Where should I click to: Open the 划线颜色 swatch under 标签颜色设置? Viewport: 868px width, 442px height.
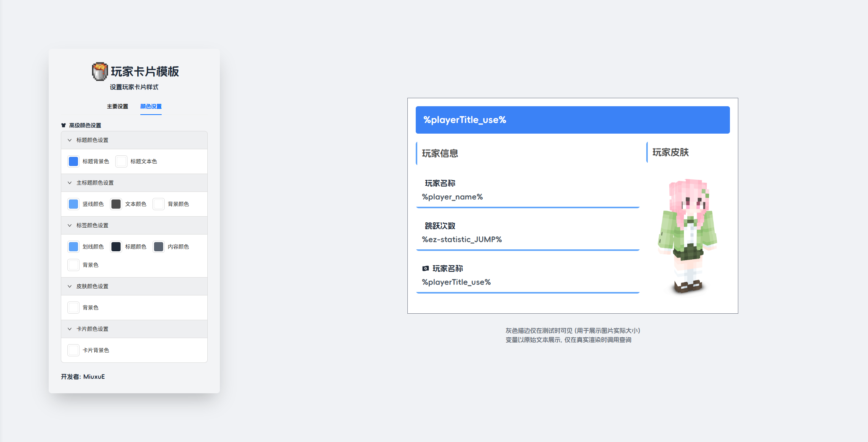(73, 247)
